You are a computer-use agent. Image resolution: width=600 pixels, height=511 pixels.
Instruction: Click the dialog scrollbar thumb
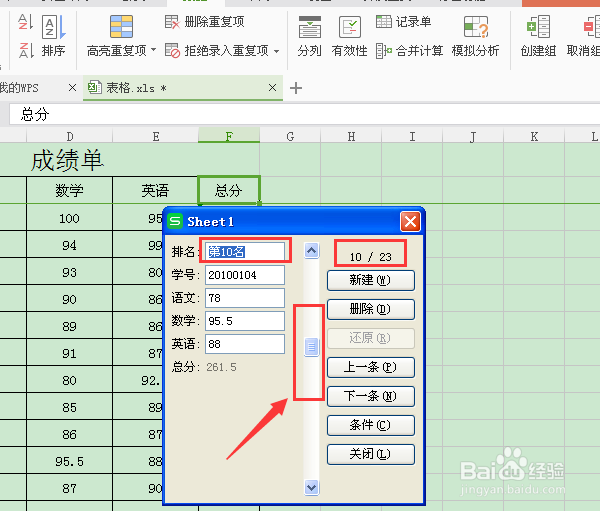pyautogui.click(x=311, y=347)
